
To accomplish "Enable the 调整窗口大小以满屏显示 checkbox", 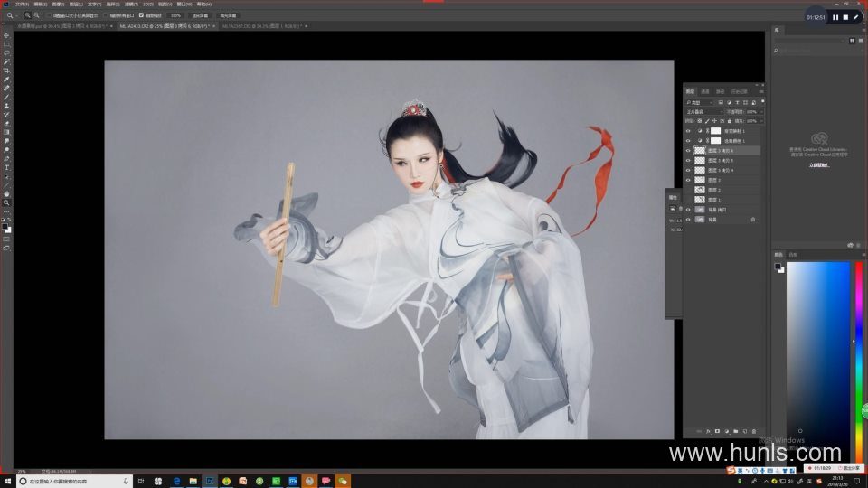I will pos(49,15).
